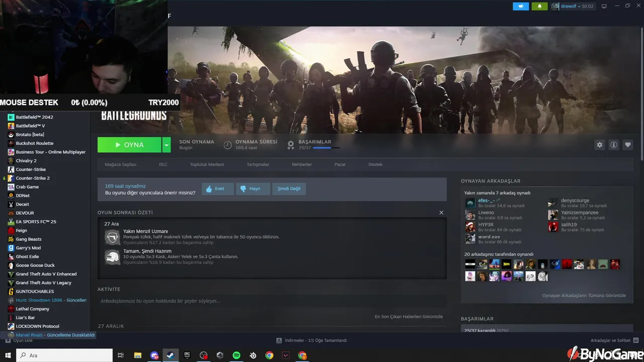This screenshot has width=644, height=362.
Task: Click the Hayır thumbs-down button
Action: point(253,189)
